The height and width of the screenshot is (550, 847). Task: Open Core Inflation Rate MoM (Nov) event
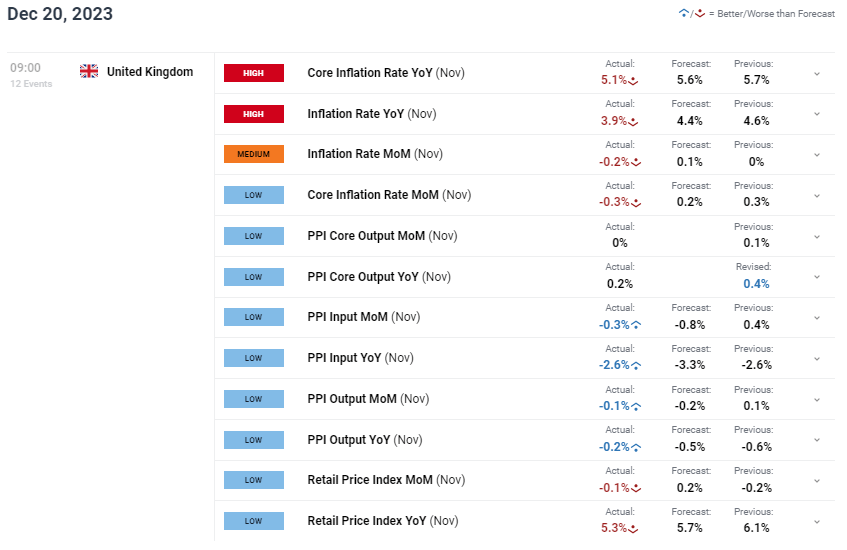point(389,195)
